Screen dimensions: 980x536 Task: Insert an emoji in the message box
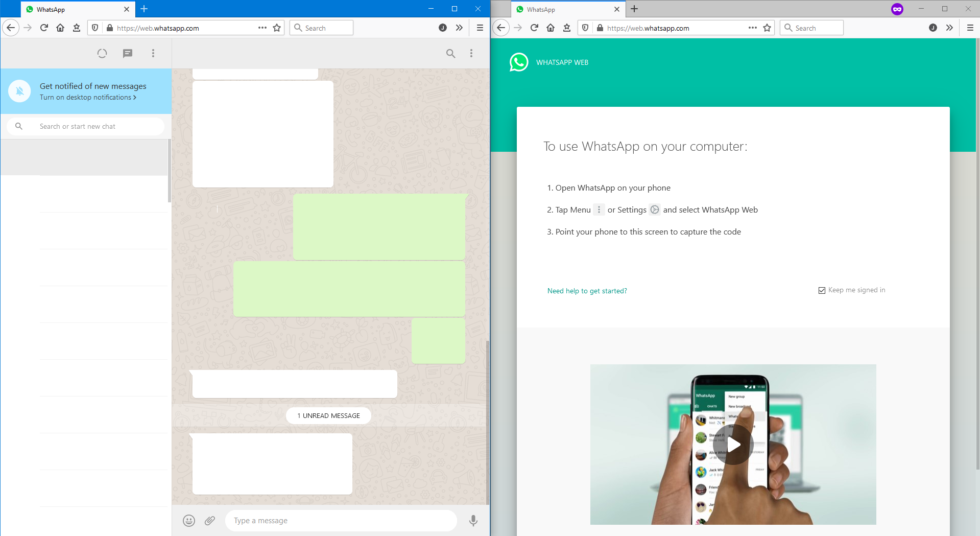[x=188, y=520]
